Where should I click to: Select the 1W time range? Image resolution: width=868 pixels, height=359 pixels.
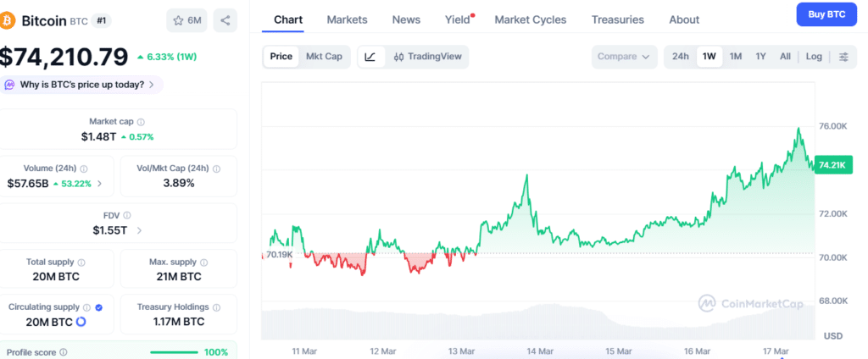coord(709,57)
